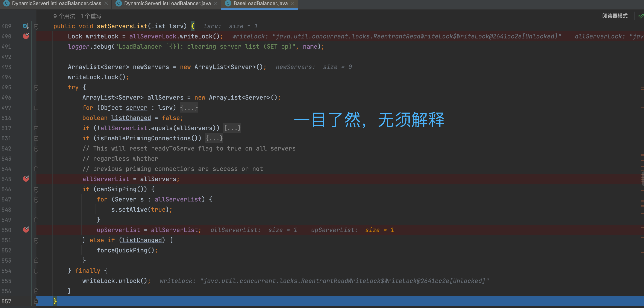Close the BaseLoadBalancer.java tab
The width and height of the screenshot is (644, 308).
tap(293, 3)
